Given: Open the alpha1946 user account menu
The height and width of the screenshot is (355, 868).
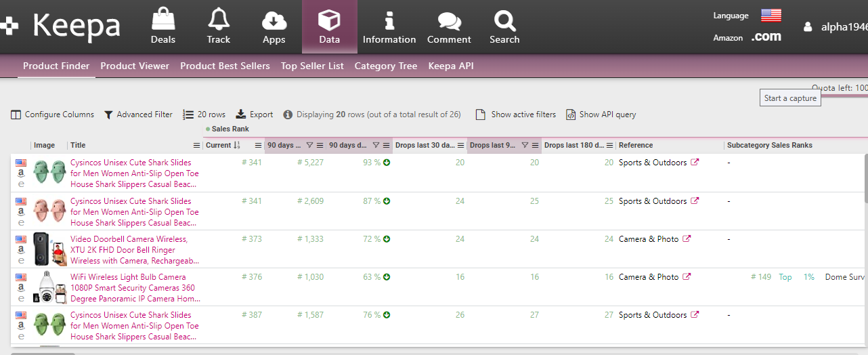Looking at the screenshot, I should click(836, 27).
